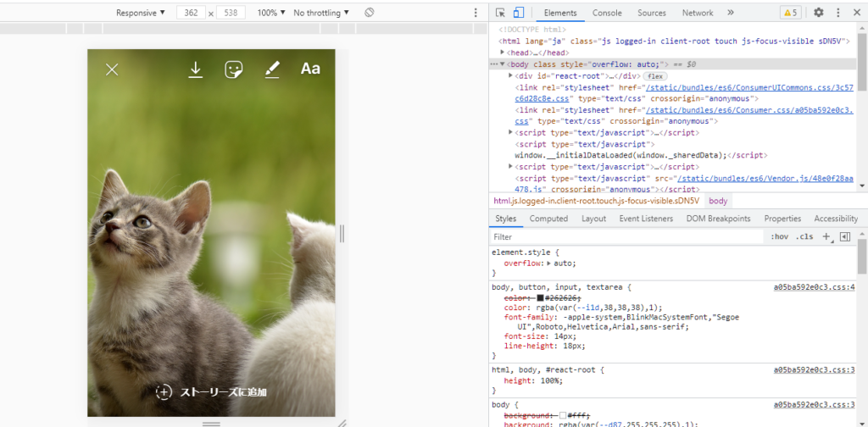The height and width of the screenshot is (427, 868).
Task: Switch to the Sources tab
Action: pyautogui.click(x=651, y=13)
